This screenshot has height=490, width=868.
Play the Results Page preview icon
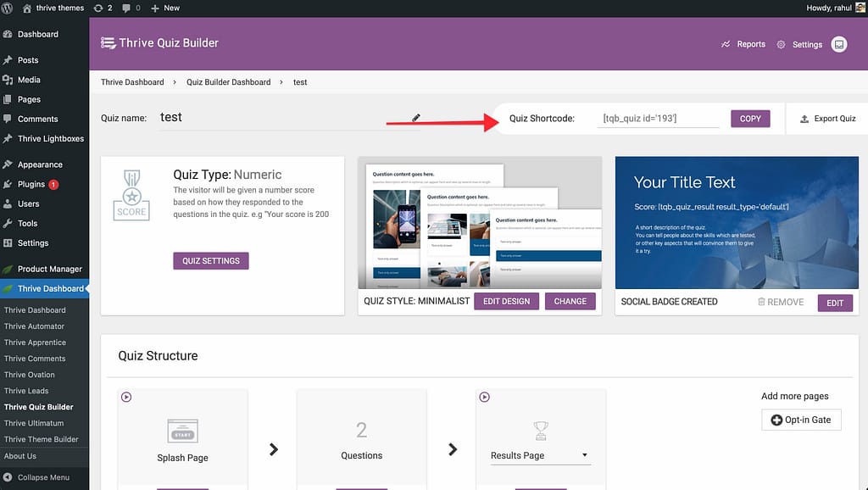485,397
